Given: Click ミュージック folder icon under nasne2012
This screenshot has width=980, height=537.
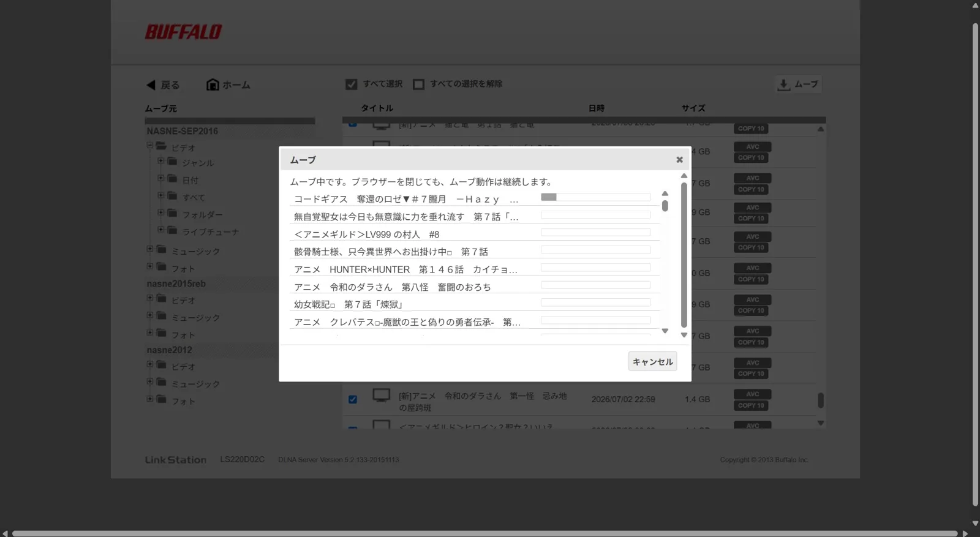Looking at the screenshot, I should coord(161,381).
